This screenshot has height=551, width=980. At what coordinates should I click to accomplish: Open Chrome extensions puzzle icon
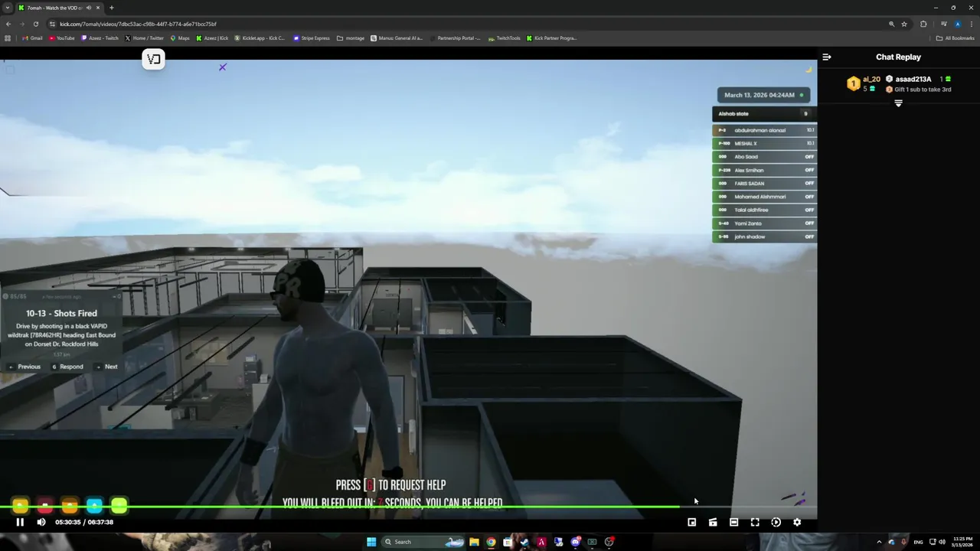pyautogui.click(x=923, y=24)
